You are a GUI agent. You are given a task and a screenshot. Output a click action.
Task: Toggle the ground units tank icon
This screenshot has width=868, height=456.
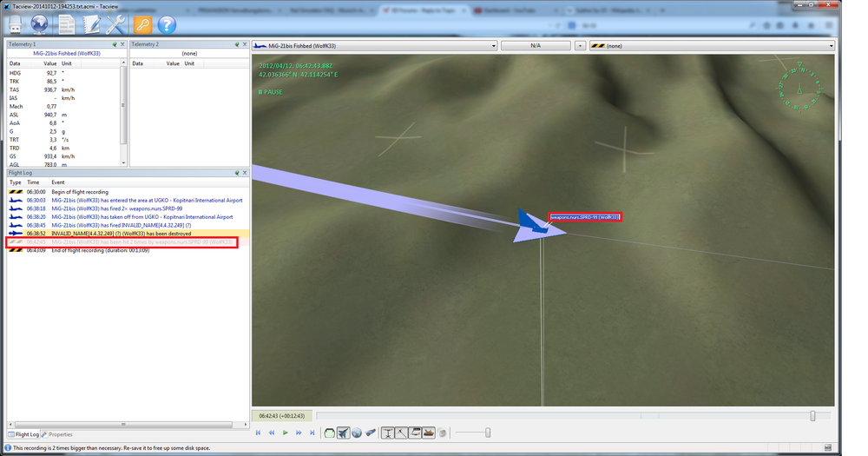click(x=429, y=433)
